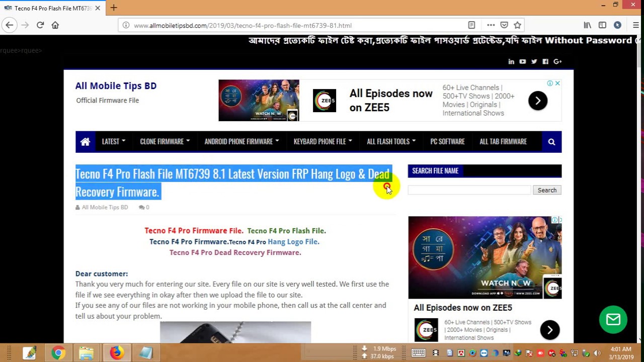Click the Dear customer heading
The height and width of the screenshot is (362, 644).
(102, 274)
